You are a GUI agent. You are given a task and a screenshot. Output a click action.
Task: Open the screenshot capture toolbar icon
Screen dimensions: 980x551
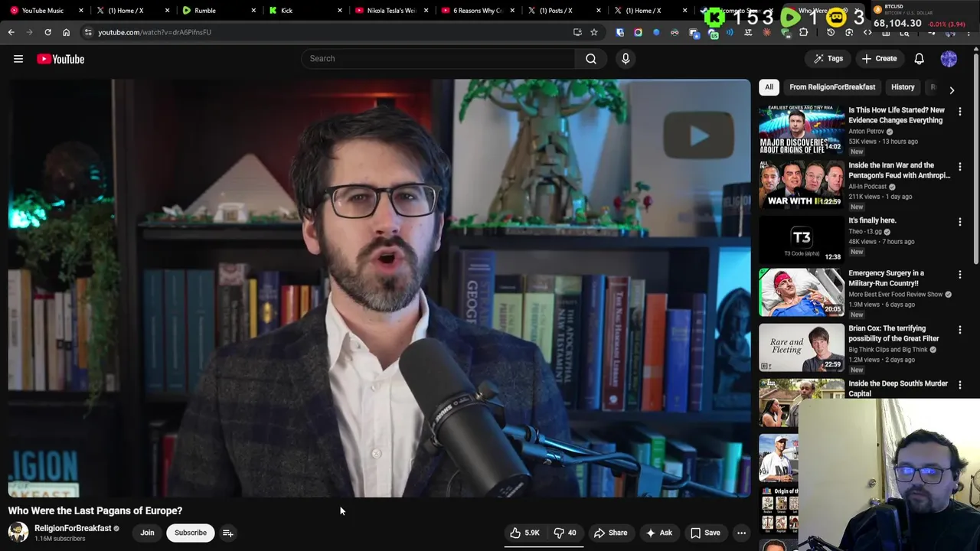849,32
